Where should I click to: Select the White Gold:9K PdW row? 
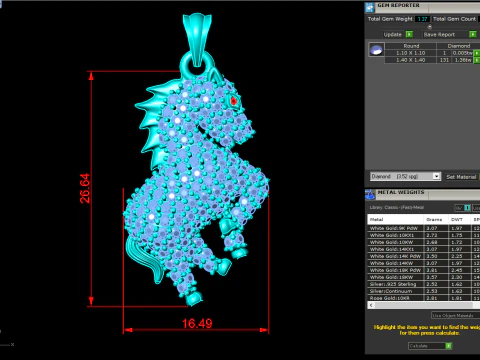pyautogui.click(x=423, y=228)
